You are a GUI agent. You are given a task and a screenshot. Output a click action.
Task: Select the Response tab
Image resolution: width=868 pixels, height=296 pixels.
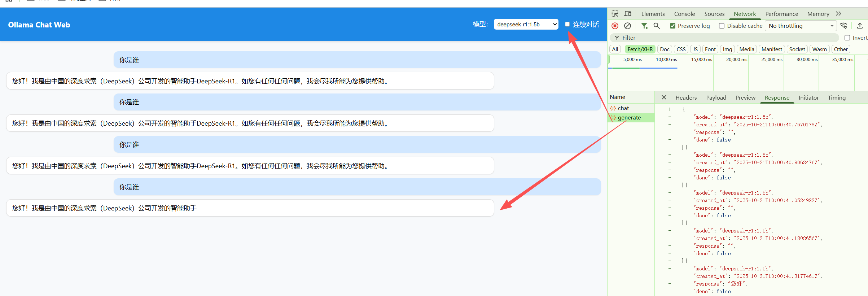click(x=777, y=98)
